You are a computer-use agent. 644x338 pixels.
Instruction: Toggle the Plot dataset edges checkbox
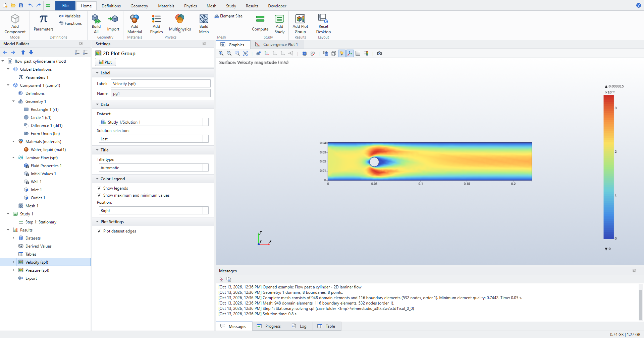(99, 231)
